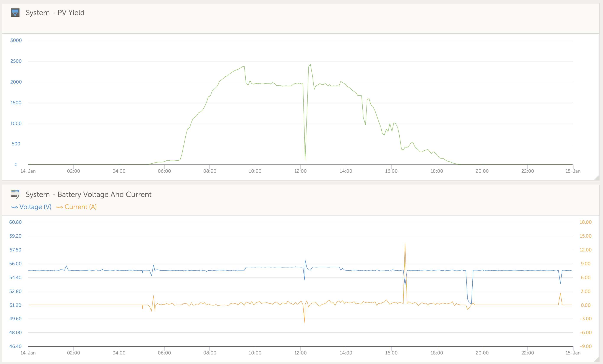603x364 pixels.
Task: Click the 46.40 voltage axis label
Action: tap(15, 346)
